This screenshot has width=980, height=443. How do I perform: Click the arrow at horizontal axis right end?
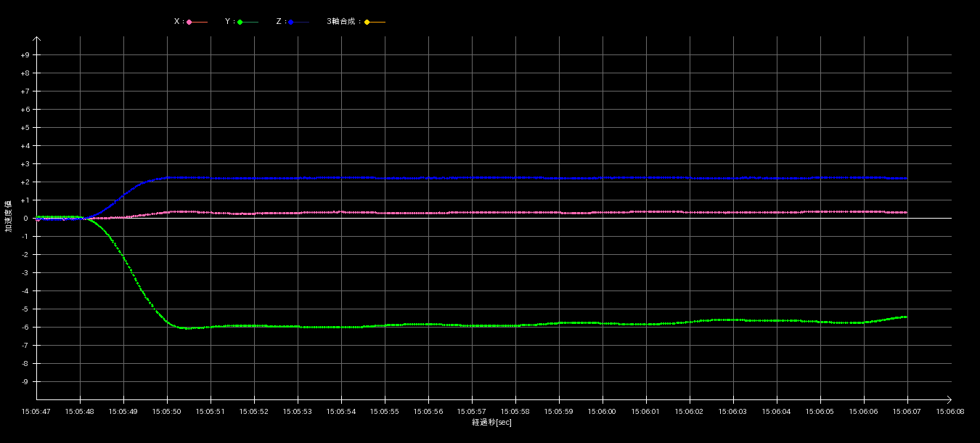click(x=950, y=399)
